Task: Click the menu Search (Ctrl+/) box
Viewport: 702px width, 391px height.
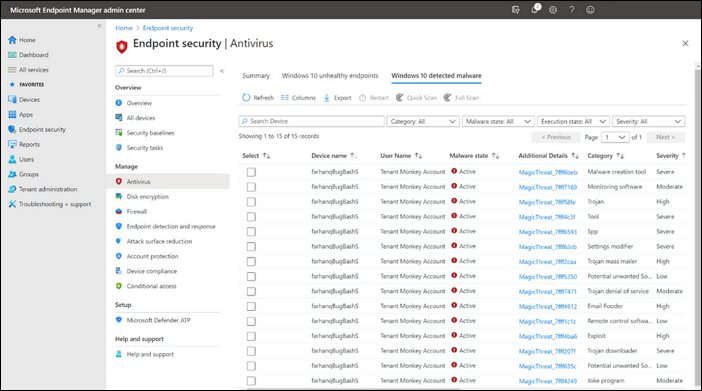Action: point(164,71)
